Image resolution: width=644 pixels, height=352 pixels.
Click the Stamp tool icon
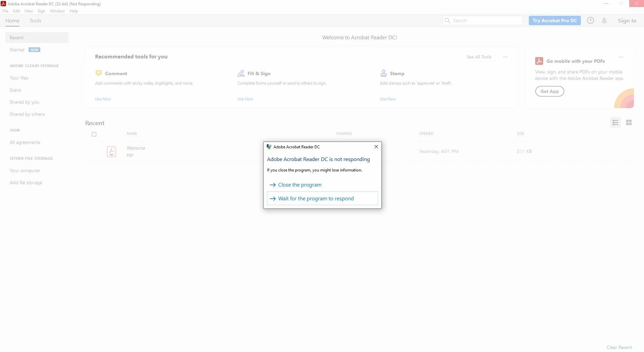pyautogui.click(x=383, y=73)
